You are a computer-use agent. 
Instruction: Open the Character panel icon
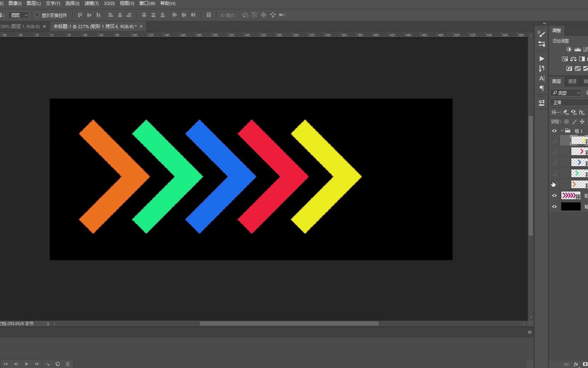point(541,78)
